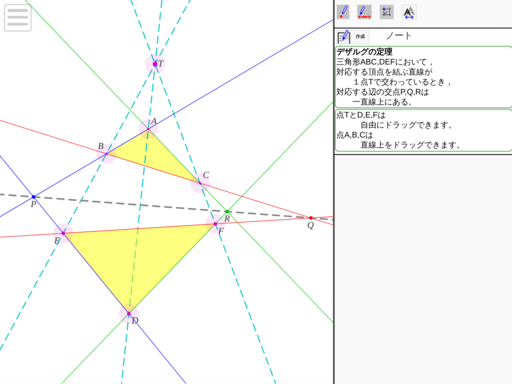Viewport: 512px width, 384px height.
Task: Open the hamburger menu
Action: point(18,17)
